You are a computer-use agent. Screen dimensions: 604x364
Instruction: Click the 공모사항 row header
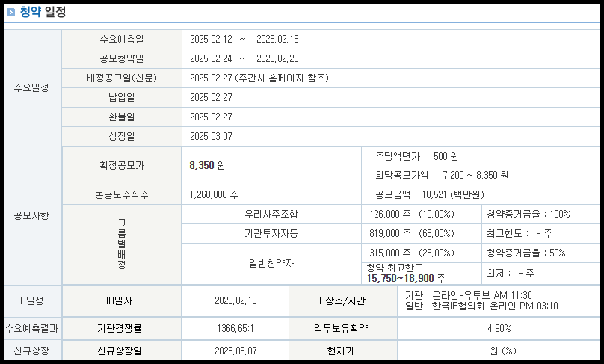pos(31,216)
